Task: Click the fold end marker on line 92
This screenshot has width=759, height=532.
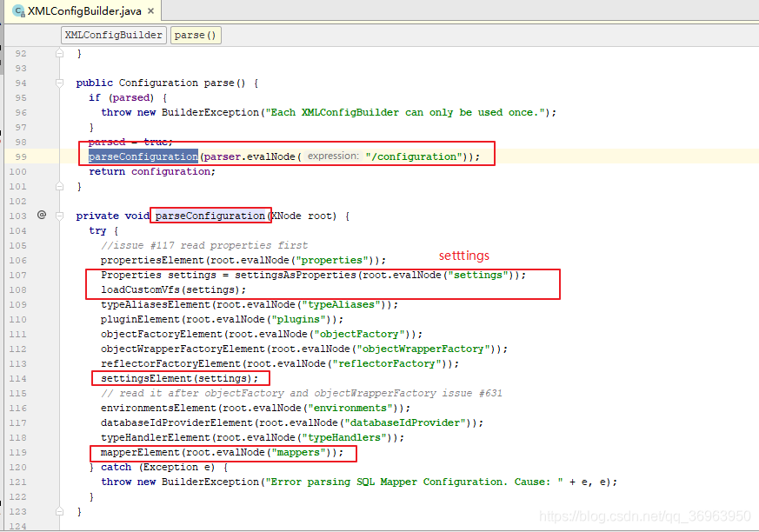Action: [59, 53]
